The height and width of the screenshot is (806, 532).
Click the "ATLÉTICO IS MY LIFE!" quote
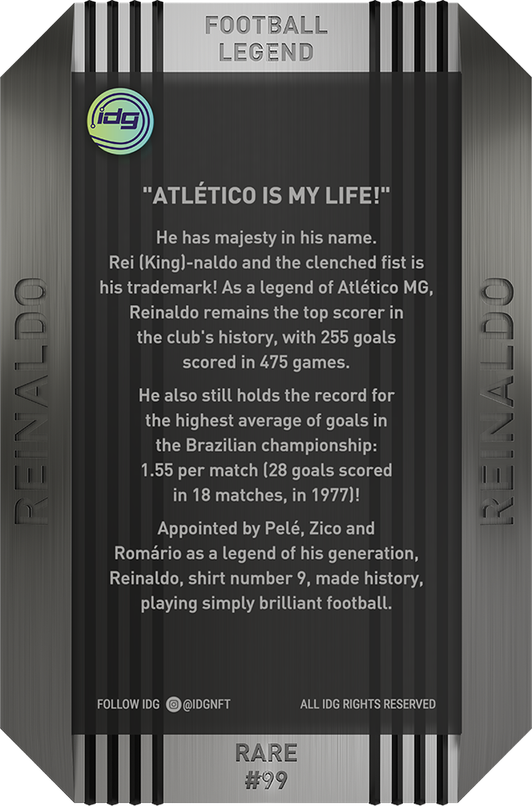click(266, 197)
